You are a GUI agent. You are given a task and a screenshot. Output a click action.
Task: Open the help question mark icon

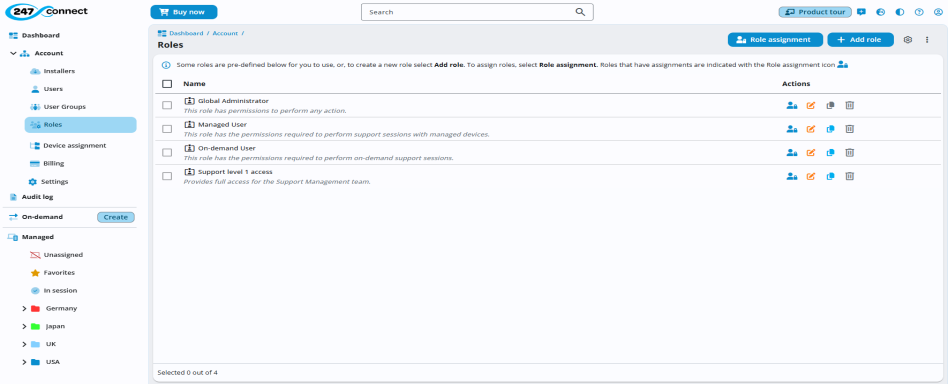(x=919, y=12)
